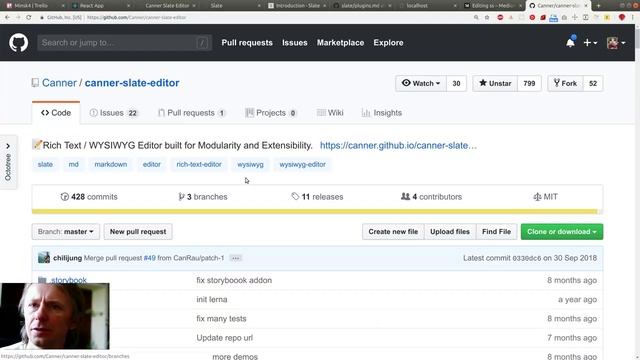The width and height of the screenshot is (640, 360).
Task: Switch to the localhost browser tab
Action: [427, 5]
